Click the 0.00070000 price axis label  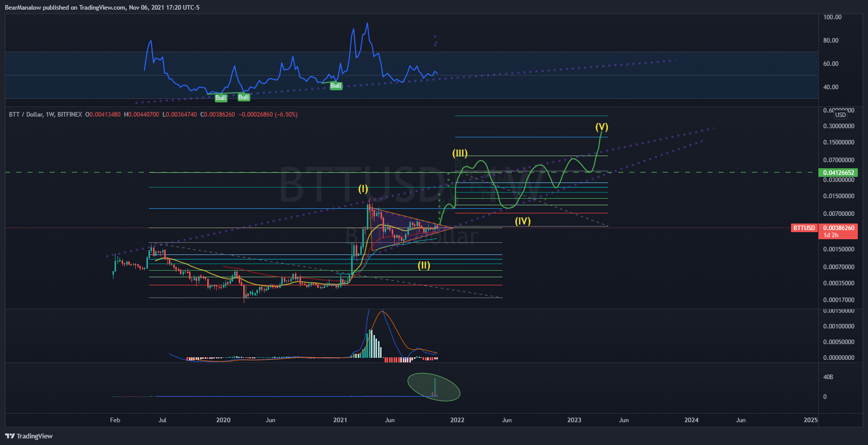[x=839, y=267]
